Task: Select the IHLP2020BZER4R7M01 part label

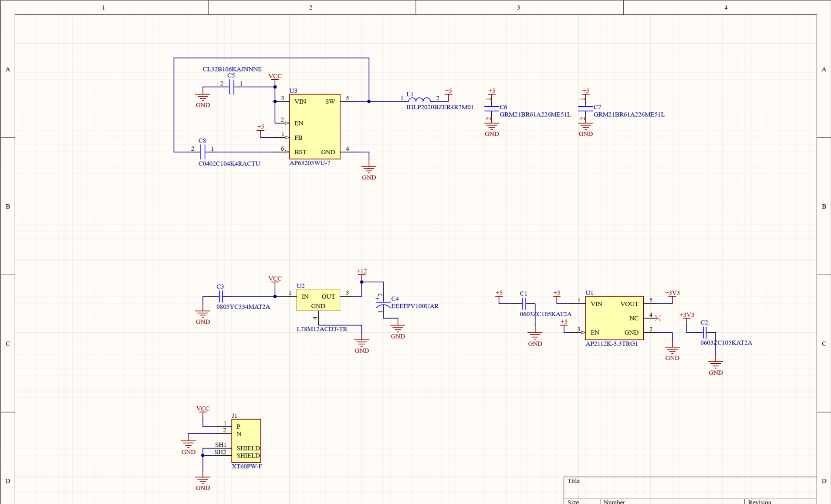Action: pos(440,107)
